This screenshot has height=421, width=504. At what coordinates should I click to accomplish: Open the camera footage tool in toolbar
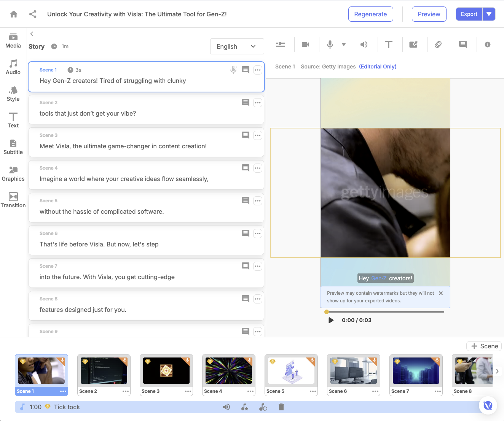305,44
